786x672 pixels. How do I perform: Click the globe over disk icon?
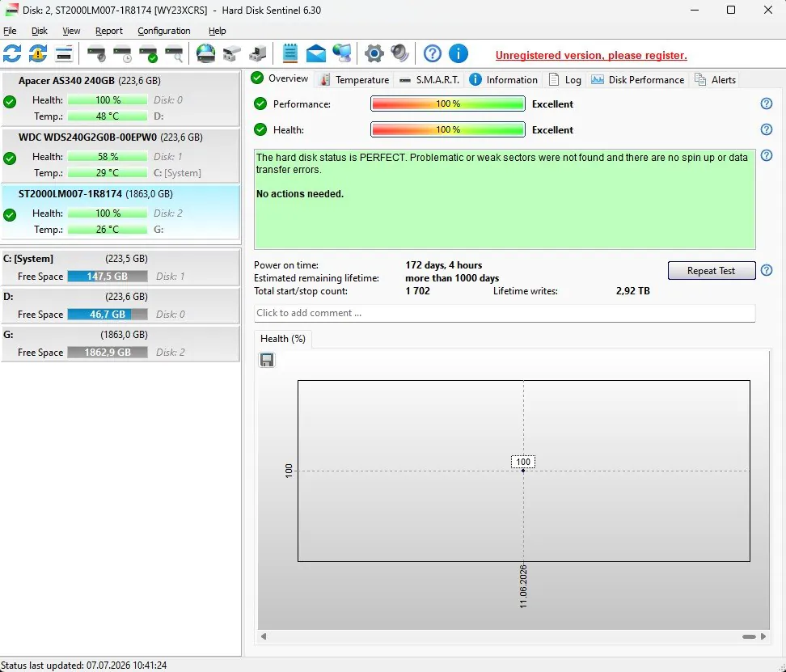(205, 53)
